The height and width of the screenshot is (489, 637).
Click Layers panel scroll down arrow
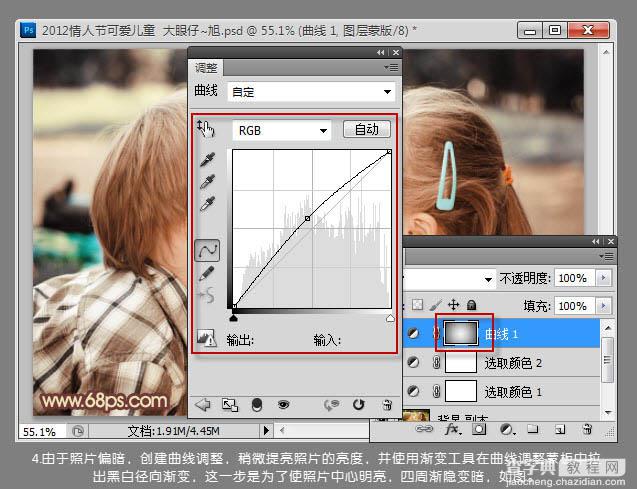click(x=607, y=412)
